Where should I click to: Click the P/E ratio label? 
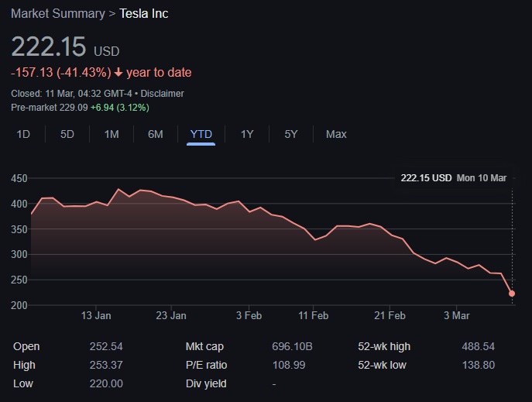click(x=206, y=365)
